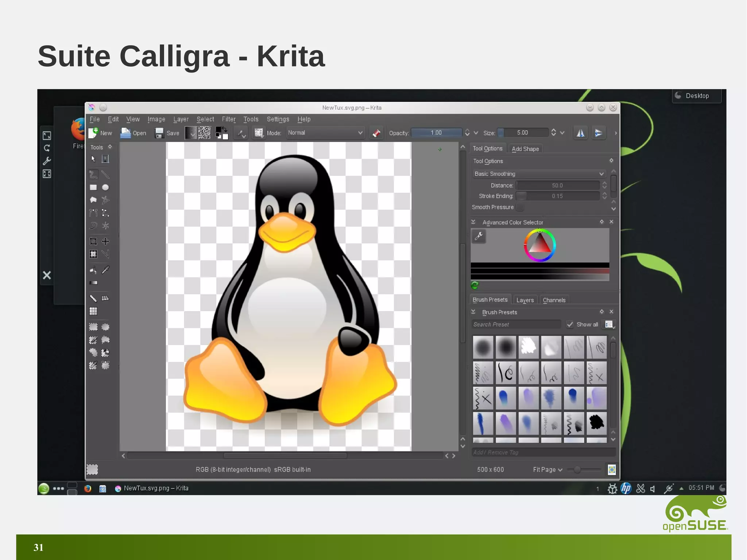Switch to the Layers tab

pos(525,300)
